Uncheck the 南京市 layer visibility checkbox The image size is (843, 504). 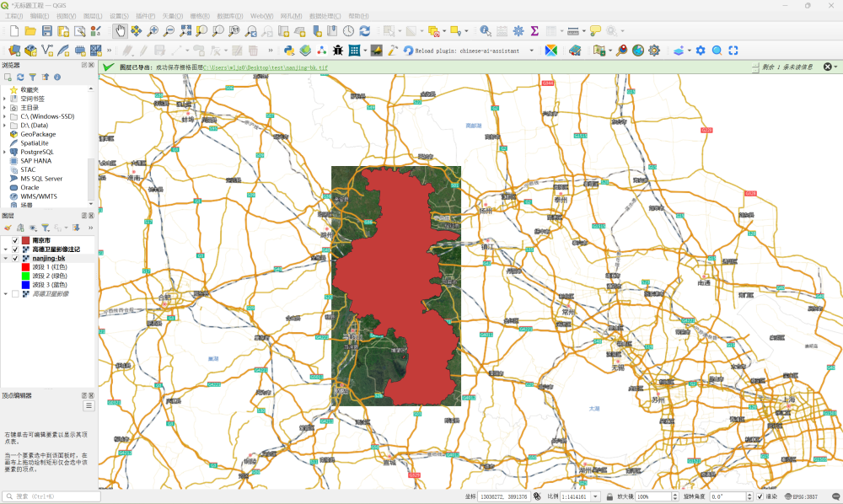pos(15,241)
